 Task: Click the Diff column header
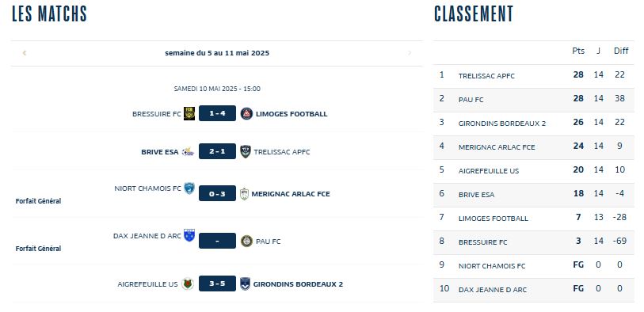tap(621, 51)
